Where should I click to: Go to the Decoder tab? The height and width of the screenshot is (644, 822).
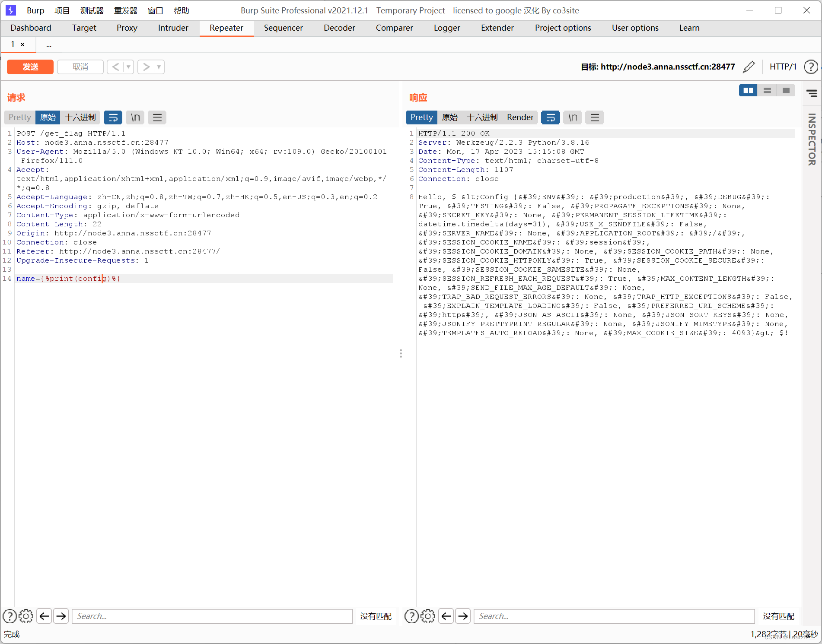(x=339, y=28)
